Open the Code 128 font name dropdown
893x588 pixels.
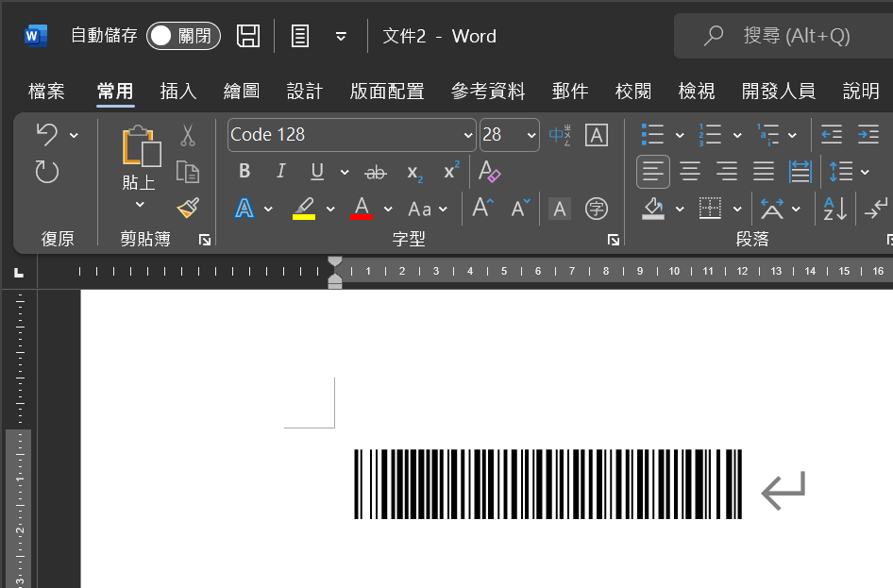pos(468,136)
